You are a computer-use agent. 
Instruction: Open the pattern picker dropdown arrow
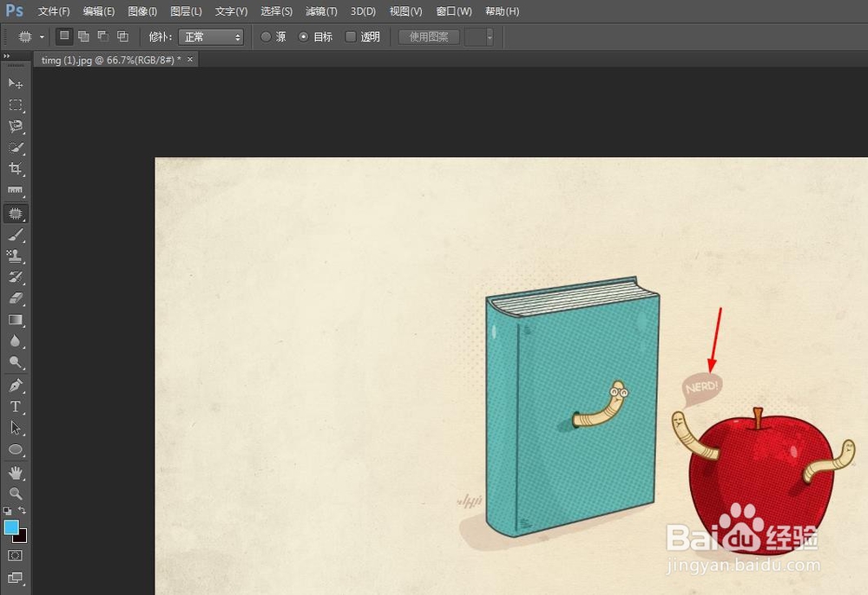pos(490,37)
